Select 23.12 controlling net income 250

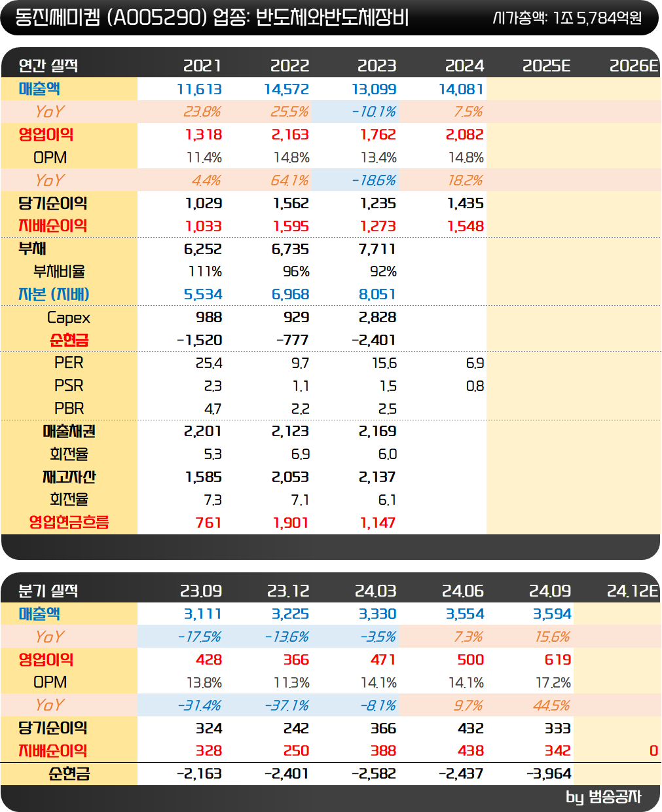[297, 750]
